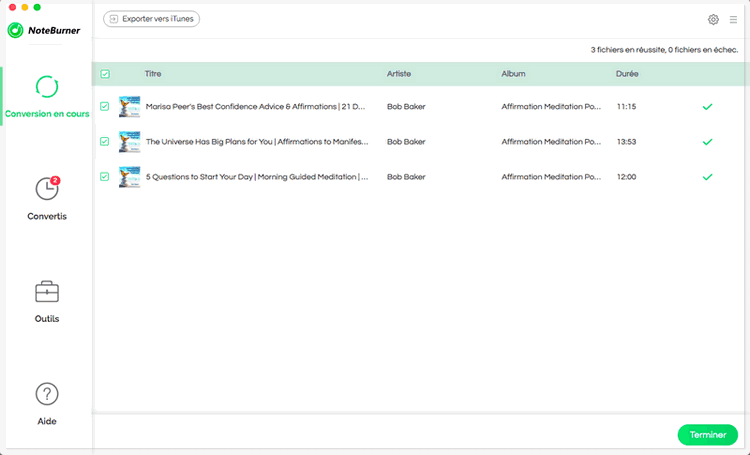Click checkmark status for The Universe row
Image resolution: width=750 pixels, height=455 pixels.
707,142
